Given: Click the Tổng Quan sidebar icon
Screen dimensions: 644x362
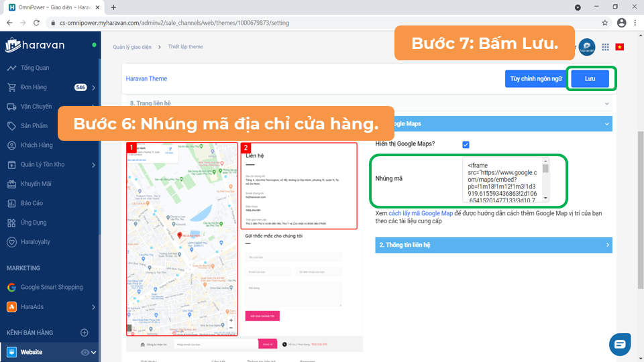Looking at the screenshot, I should (11, 68).
